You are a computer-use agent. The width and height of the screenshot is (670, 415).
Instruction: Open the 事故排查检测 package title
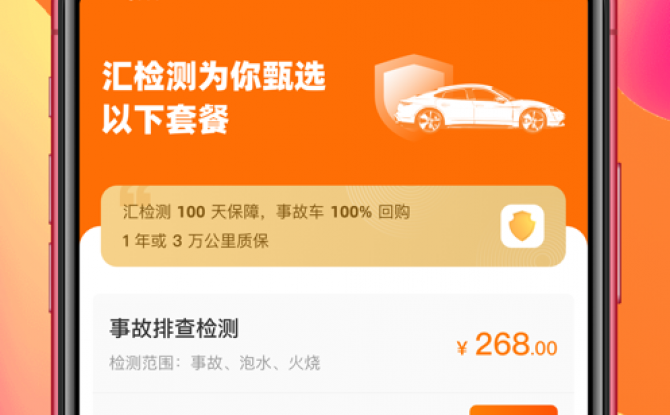coord(173,328)
